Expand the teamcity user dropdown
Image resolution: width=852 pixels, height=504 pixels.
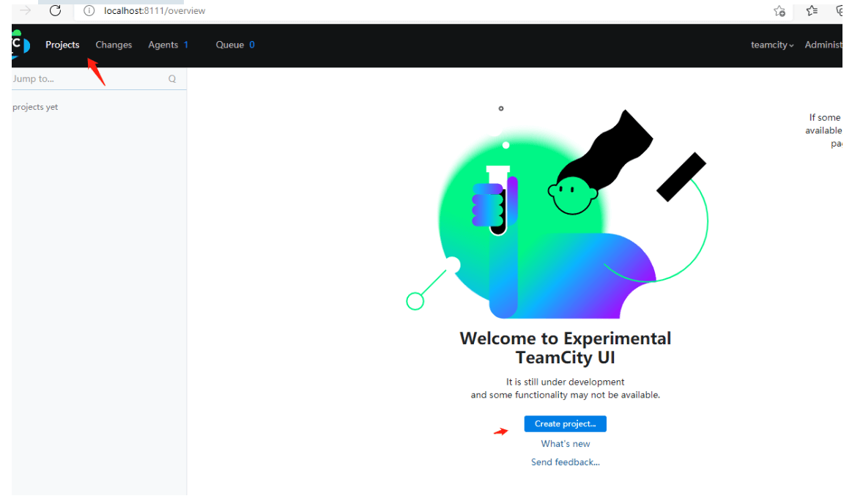pyautogui.click(x=772, y=45)
